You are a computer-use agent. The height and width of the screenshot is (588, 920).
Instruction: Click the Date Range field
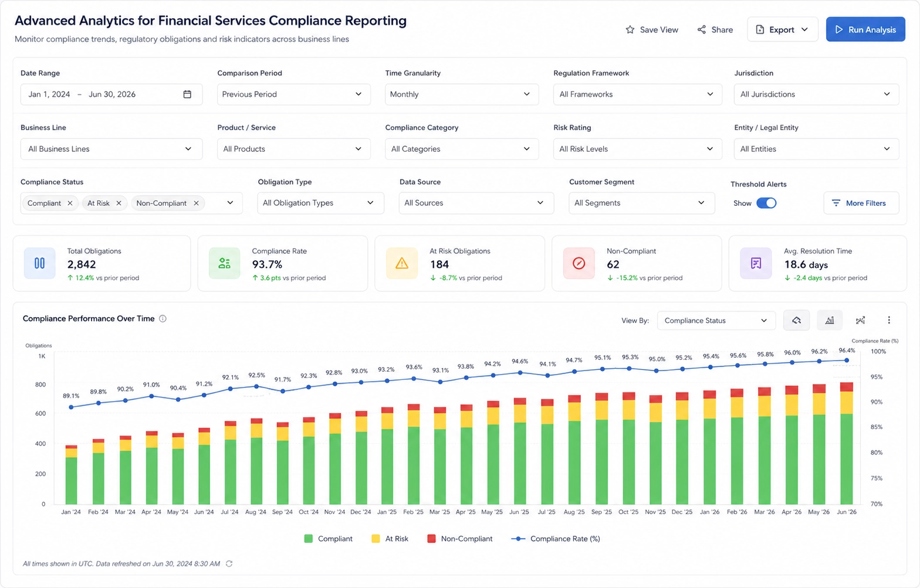tap(111, 94)
